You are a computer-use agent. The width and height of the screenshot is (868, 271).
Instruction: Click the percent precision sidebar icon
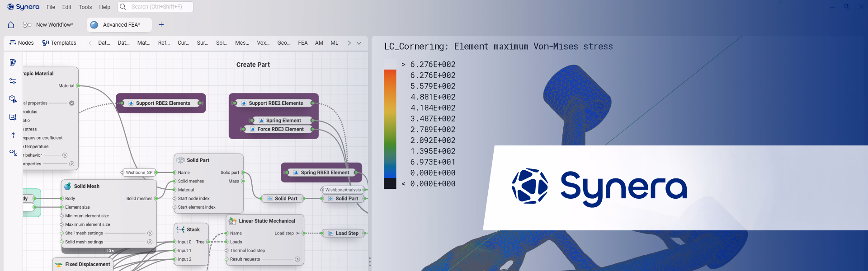click(x=13, y=153)
